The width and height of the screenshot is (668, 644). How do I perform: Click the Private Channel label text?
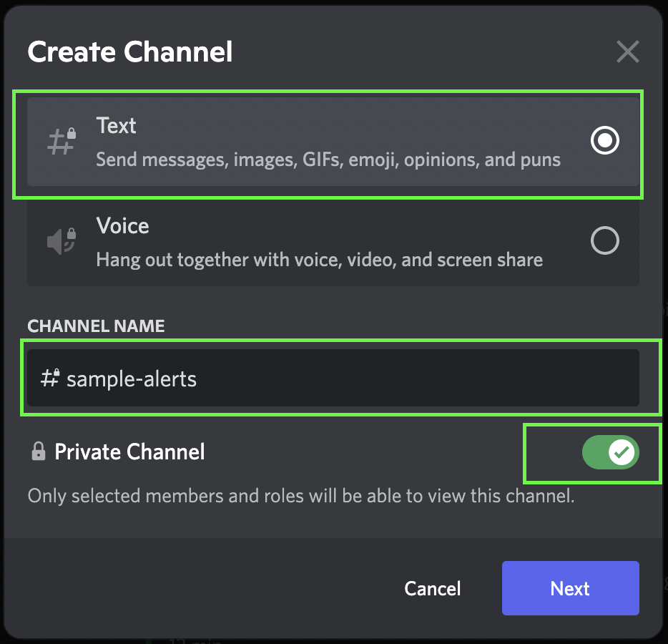(x=129, y=452)
